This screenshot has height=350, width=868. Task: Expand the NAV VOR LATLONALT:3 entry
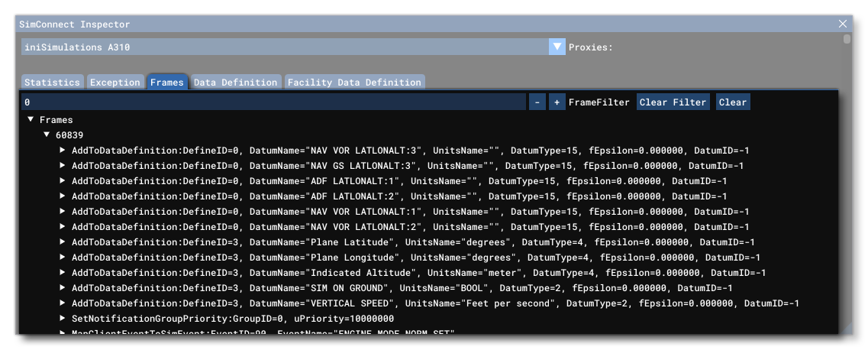click(x=63, y=151)
